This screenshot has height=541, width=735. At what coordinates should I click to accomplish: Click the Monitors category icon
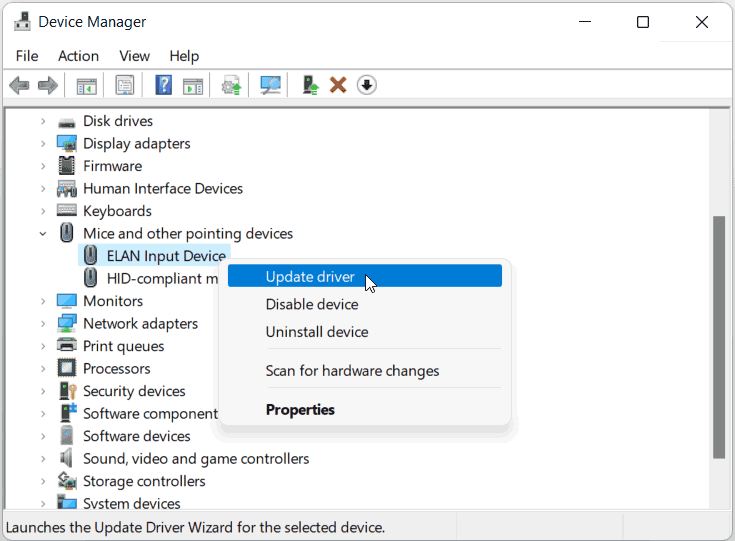point(67,301)
